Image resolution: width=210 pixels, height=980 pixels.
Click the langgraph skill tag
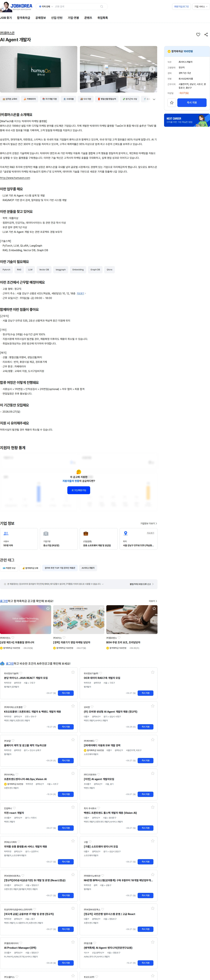click(61, 270)
